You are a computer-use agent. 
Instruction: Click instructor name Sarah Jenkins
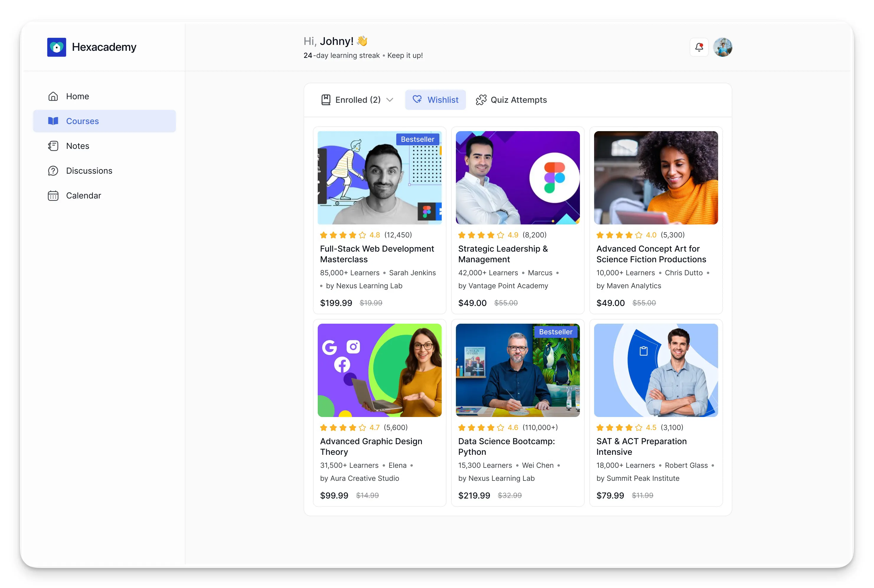tap(412, 273)
